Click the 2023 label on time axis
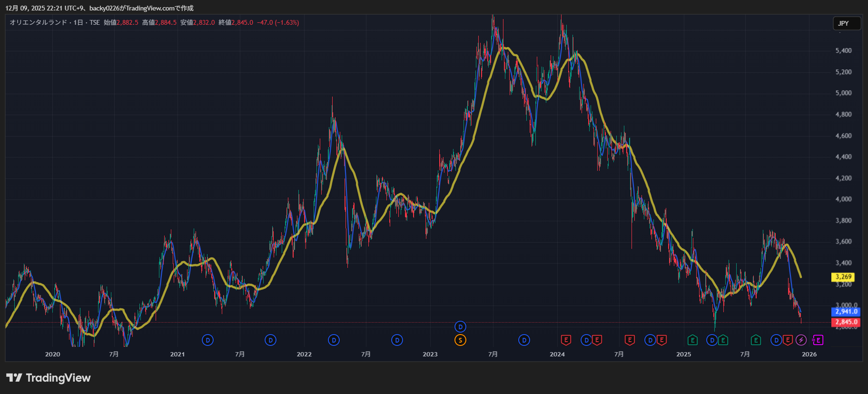Image resolution: width=868 pixels, height=394 pixels. tap(430, 355)
